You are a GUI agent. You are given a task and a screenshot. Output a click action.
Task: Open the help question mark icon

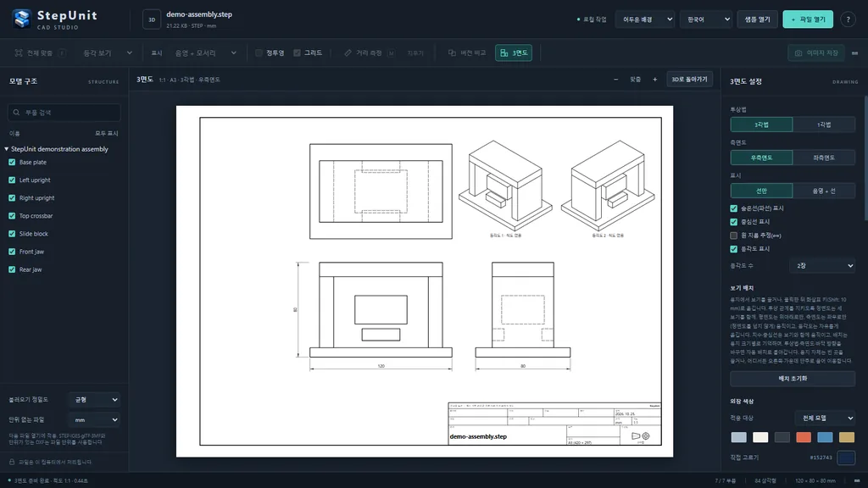pos(848,19)
